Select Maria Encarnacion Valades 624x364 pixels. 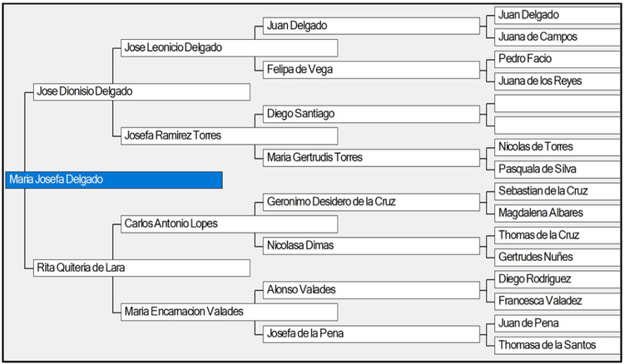(230, 312)
